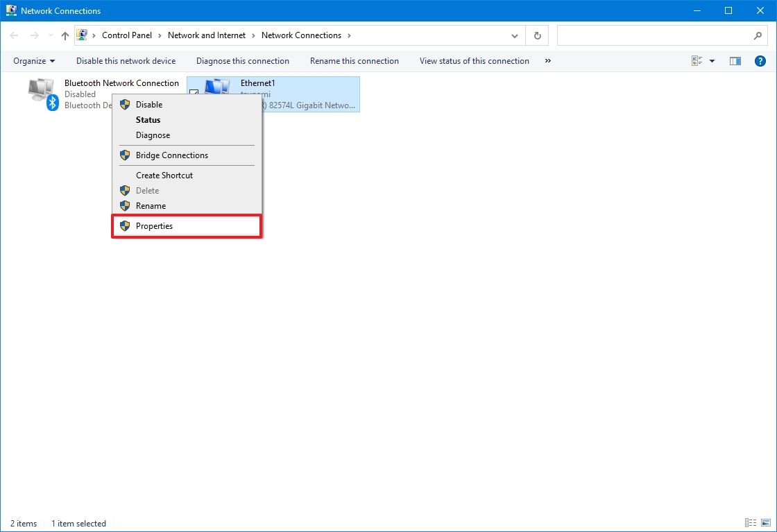Navigate to Network and Internet breadcrumb

[207, 35]
